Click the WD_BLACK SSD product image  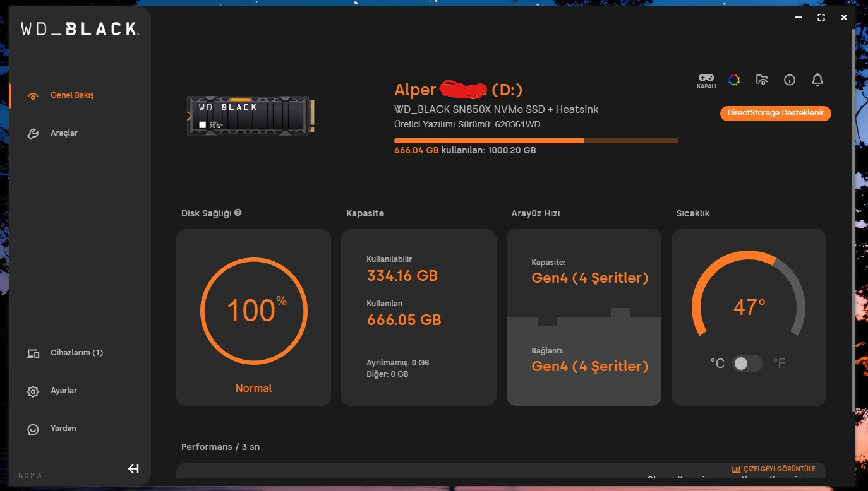251,115
